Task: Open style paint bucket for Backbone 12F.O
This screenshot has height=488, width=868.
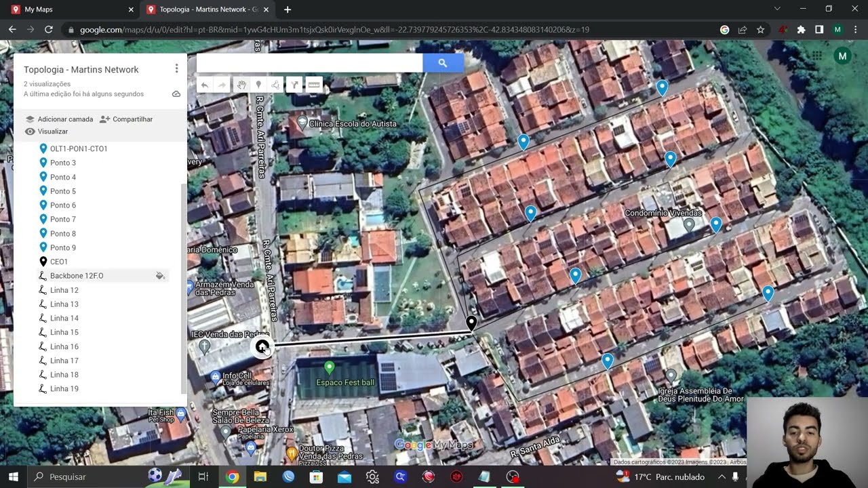Action: [160, 276]
